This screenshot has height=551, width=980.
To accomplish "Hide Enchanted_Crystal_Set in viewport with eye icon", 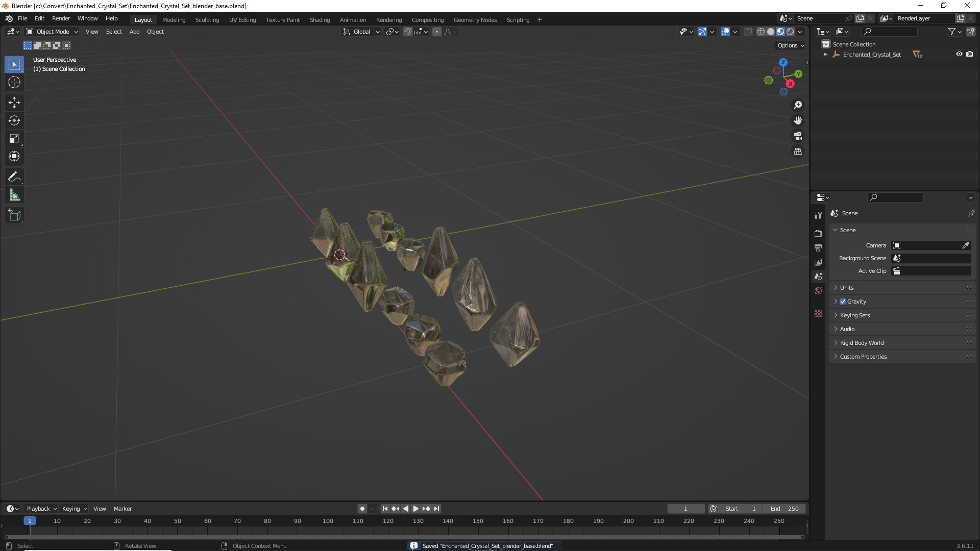I will click(959, 54).
